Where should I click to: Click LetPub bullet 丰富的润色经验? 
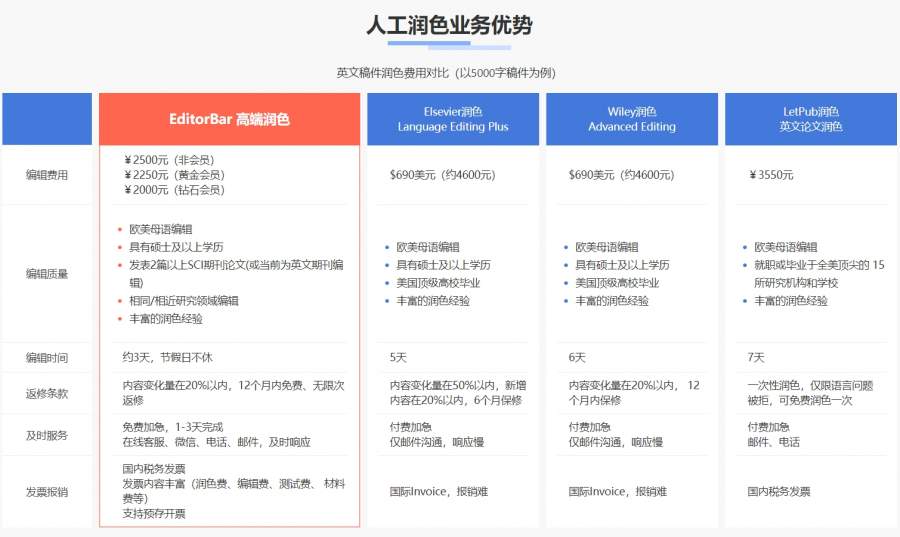791,301
